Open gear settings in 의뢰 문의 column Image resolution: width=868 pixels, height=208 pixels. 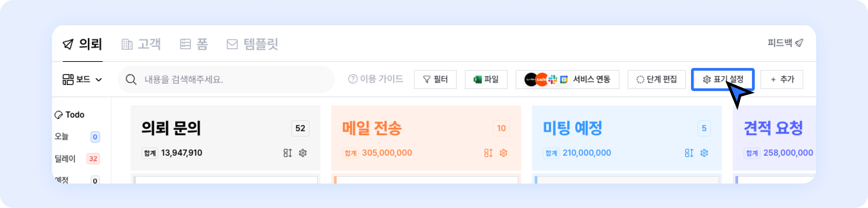[303, 153]
